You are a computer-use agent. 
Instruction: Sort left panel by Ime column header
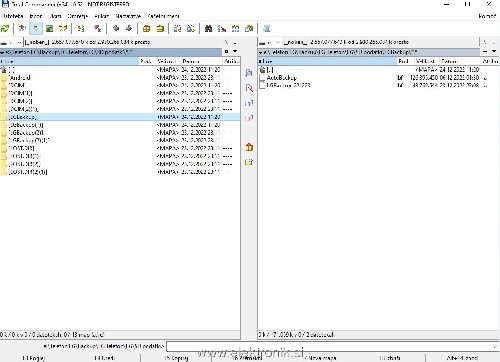(x=69, y=61)
